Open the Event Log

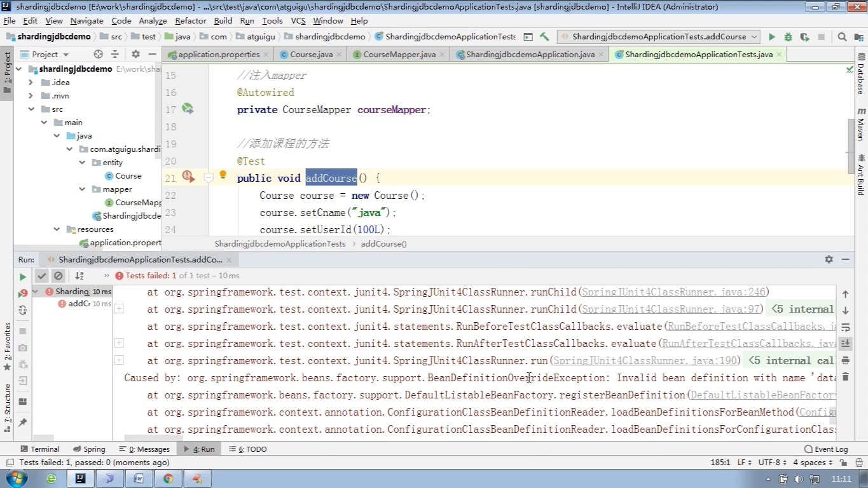tap(826, 449)
